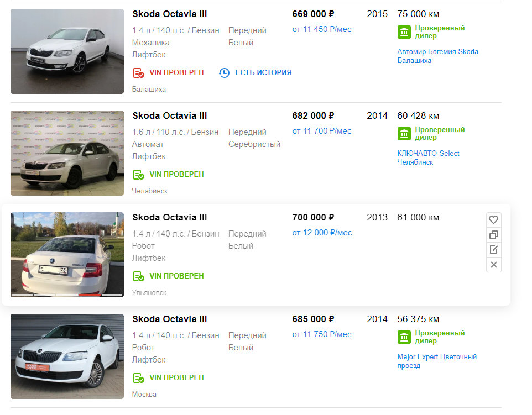Open dealer link КЛЮЧАВТО-Select Челябинск
Screen dimensions: 532x415
pyautogui.click(x=428, y=157)
